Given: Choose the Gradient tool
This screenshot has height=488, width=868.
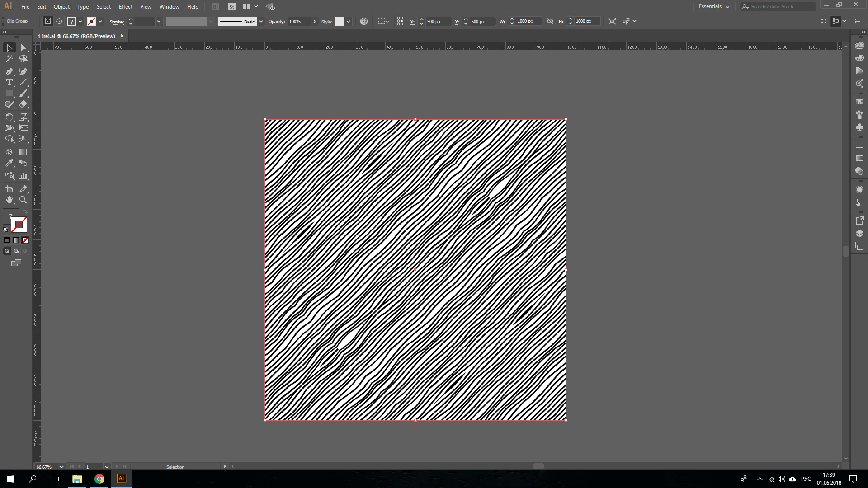Looking at the screenshot, I should click(x=23, y=152).
